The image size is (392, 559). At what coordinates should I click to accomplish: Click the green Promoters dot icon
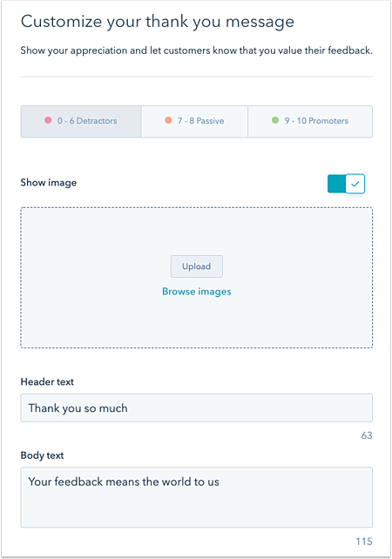[275, 120]
